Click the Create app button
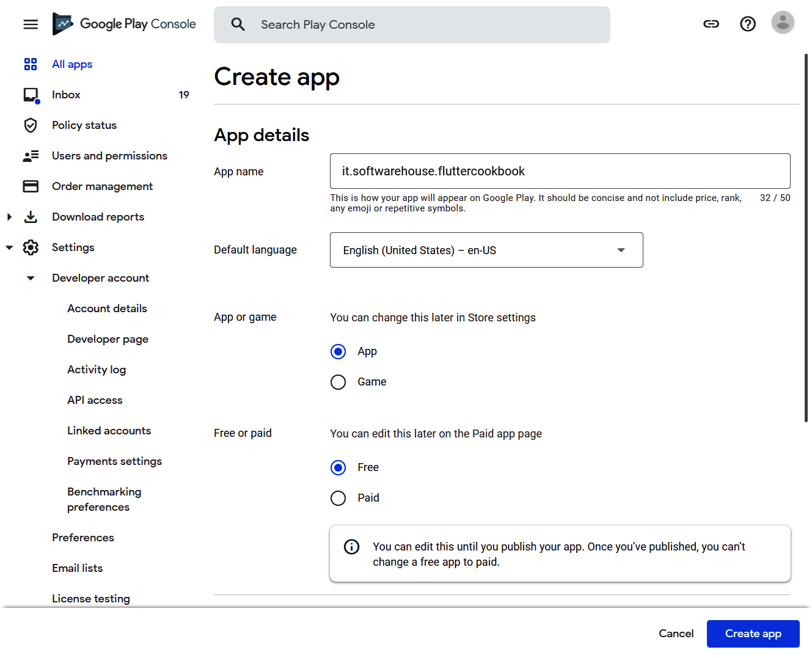The height and width of the screenshot is (658, 812). point(753,634)
